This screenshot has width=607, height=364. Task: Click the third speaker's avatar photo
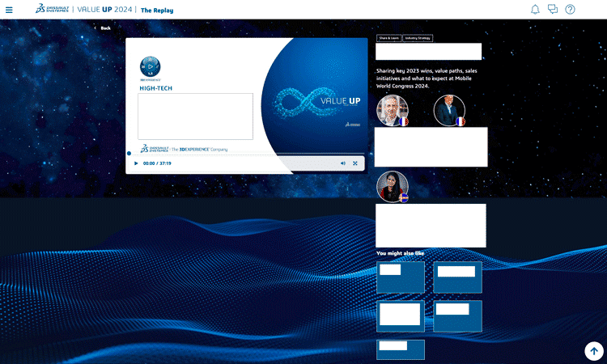tap(393, 186)
